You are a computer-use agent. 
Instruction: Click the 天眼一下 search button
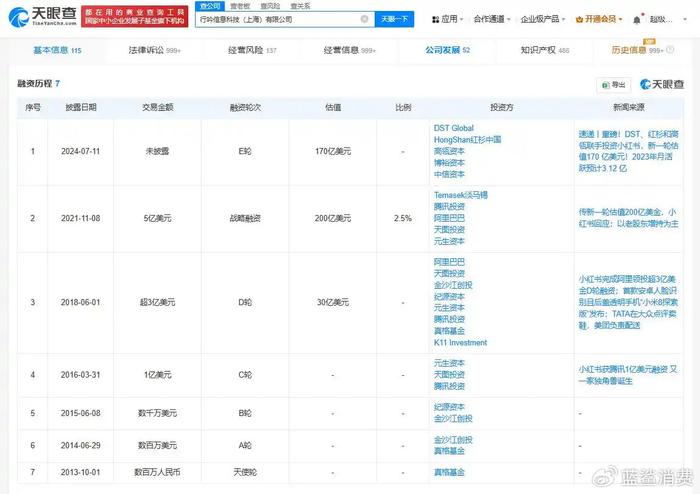(394, 19)
